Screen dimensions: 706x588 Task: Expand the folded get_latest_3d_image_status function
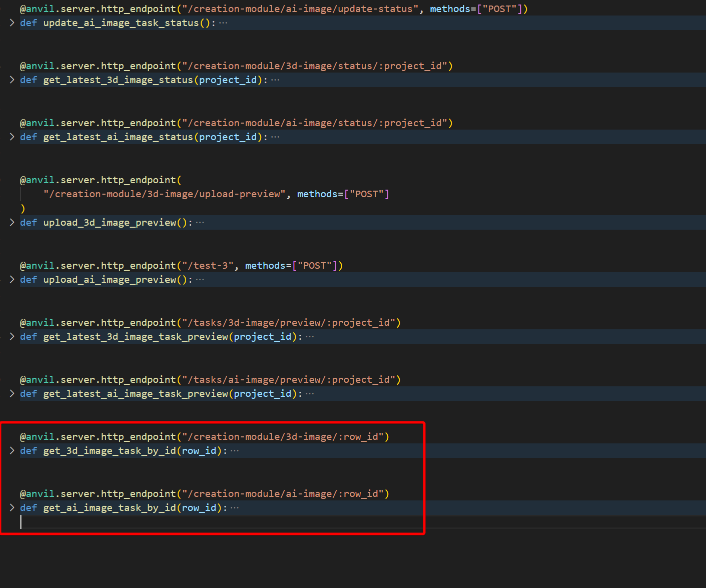click(x=12, y=80)
